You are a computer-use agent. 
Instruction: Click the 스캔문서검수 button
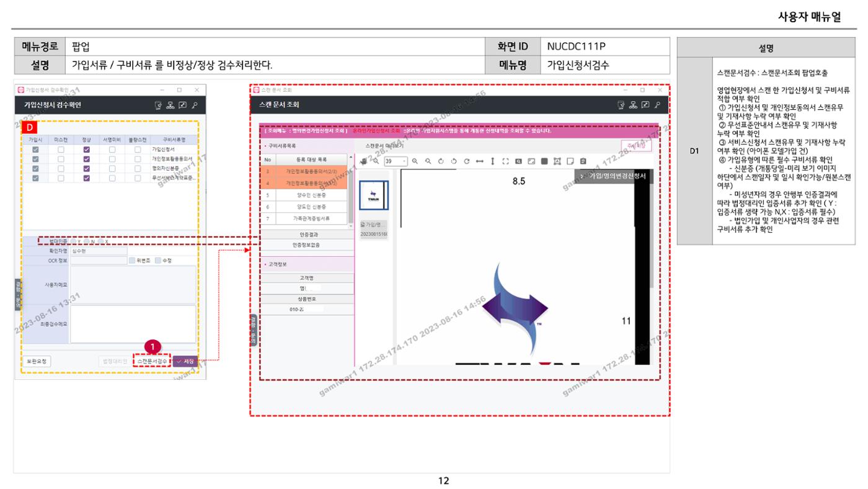pos(152,361)
